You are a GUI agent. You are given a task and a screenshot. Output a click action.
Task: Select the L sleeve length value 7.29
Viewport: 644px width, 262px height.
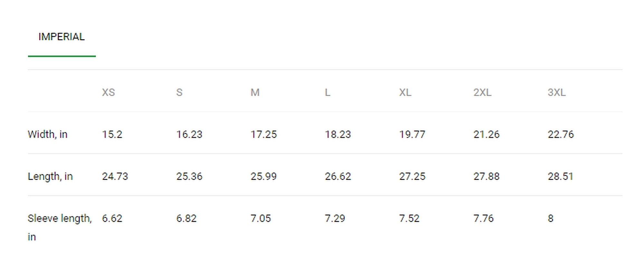(335, 219)
